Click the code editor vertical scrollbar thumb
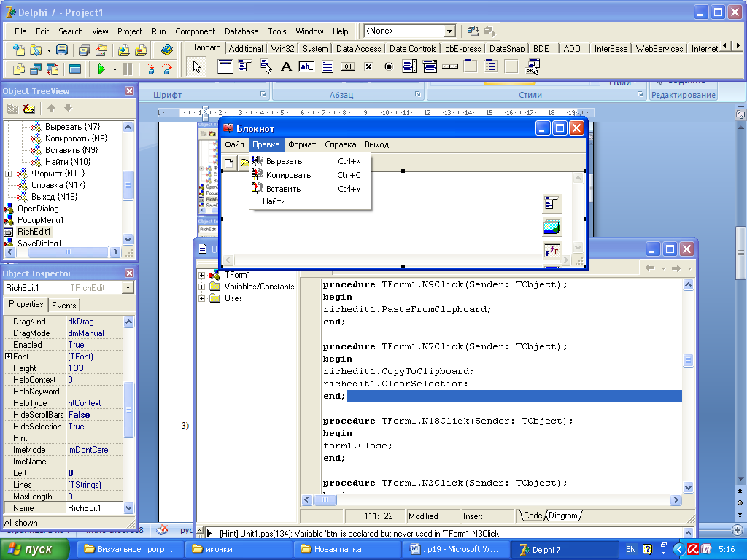Screen dimensions: 747x560 click(x=688, y=360)
